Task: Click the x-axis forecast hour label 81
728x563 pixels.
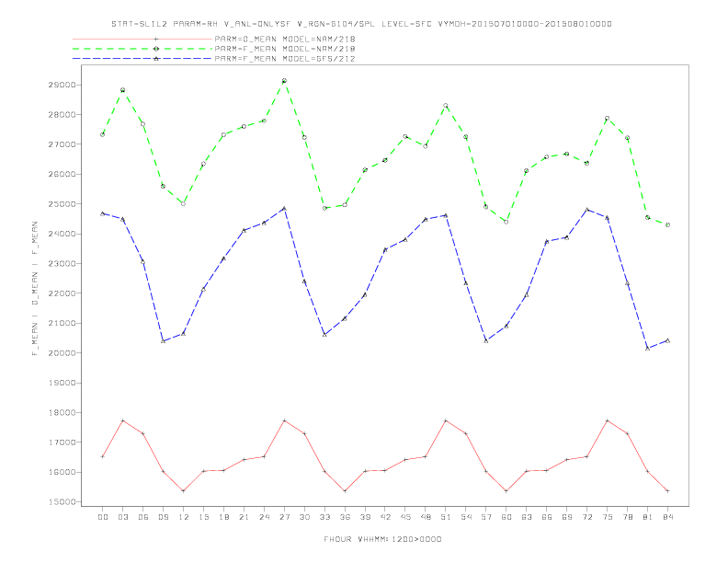Action: 648,517
